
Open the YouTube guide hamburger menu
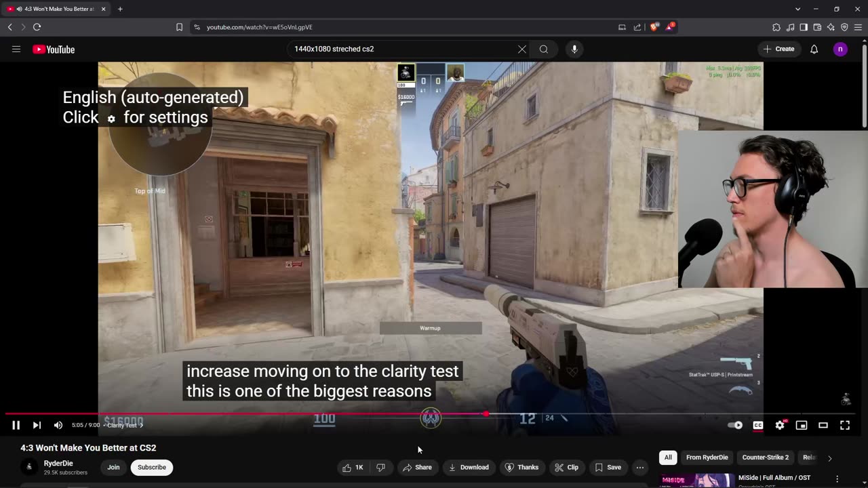pos(16,49)
